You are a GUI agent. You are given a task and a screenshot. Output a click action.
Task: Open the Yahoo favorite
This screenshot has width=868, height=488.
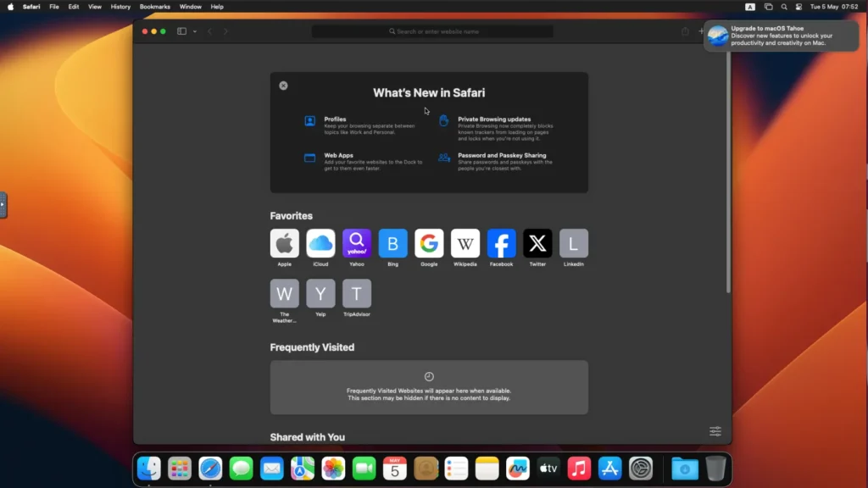pyautogui.click(x=357, y=243)
